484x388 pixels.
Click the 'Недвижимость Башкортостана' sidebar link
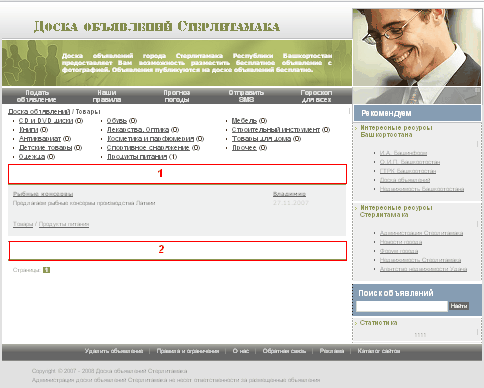(x=422, y=189)
